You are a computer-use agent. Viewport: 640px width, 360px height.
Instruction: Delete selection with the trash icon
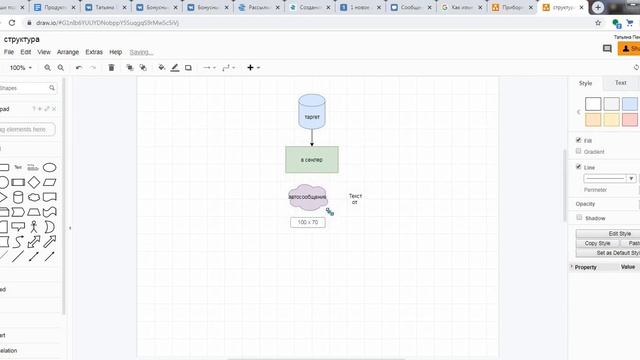pyautogui.click(x=111, y=68)
